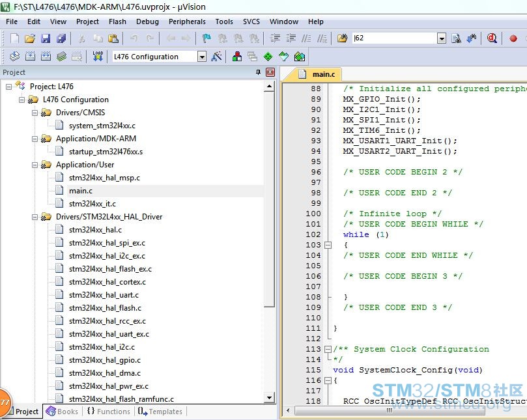527x420 pixels.
Task: Fold SystemClock_Config body at line 116
Action: (328, 381)
